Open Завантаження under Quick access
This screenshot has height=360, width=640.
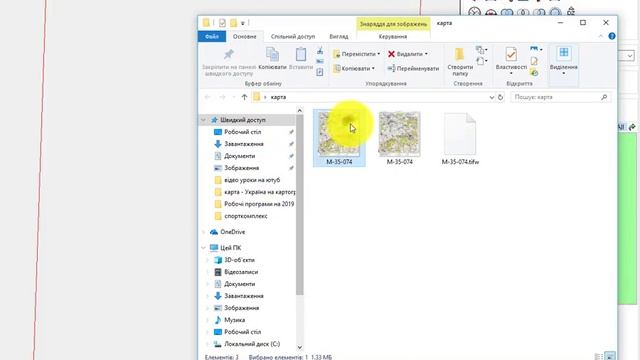pyautogui.click(x=244, y=144)
